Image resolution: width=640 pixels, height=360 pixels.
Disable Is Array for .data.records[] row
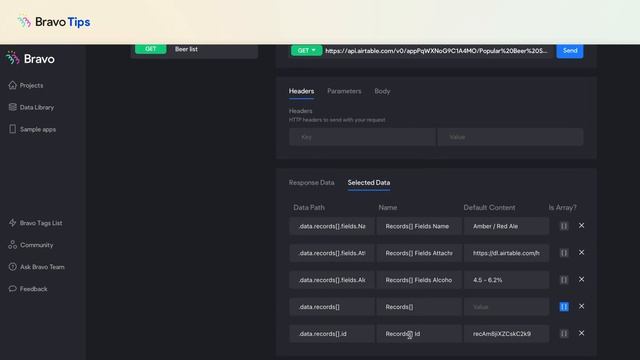[564, 307]
